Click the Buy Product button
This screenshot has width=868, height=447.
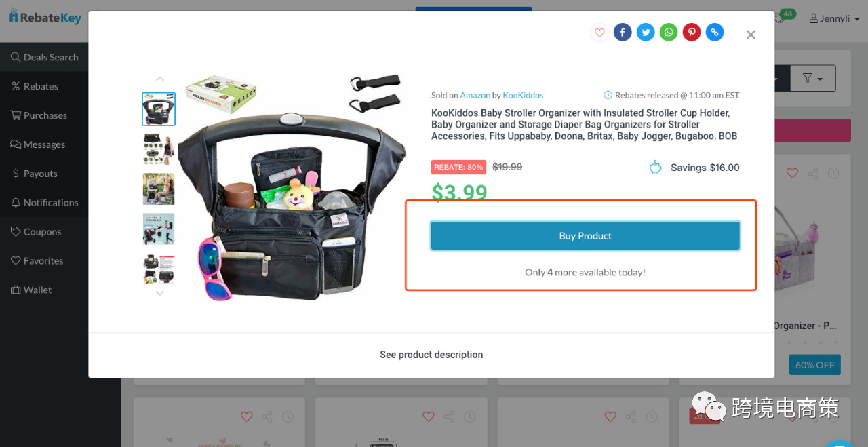(x=585, y=236)
